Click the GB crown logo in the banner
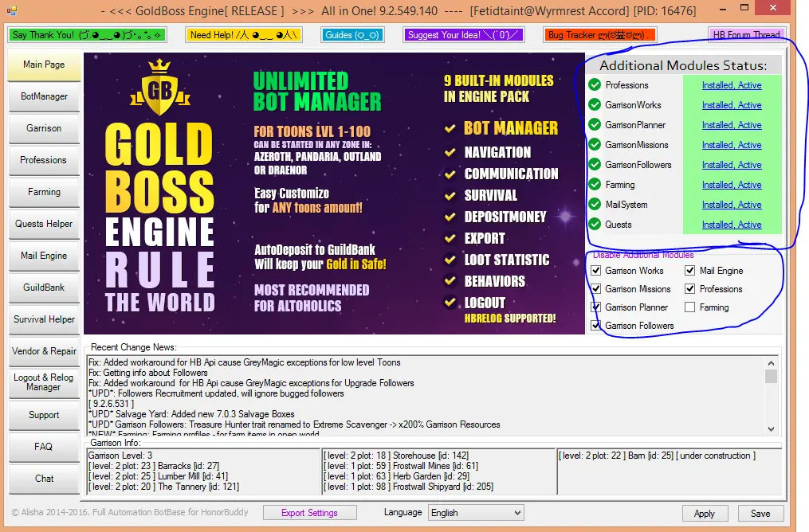 tap(160, 88)
